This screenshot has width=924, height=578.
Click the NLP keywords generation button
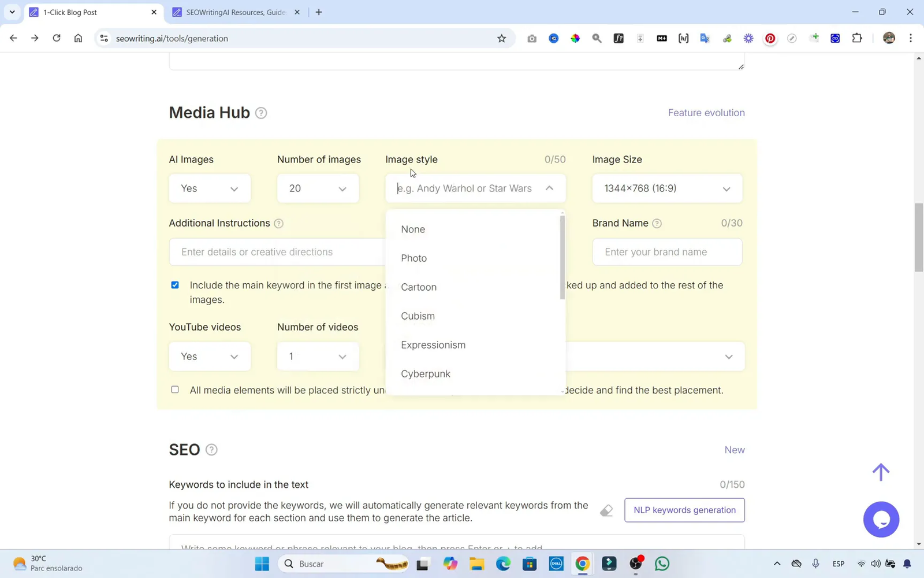[684, 510]
